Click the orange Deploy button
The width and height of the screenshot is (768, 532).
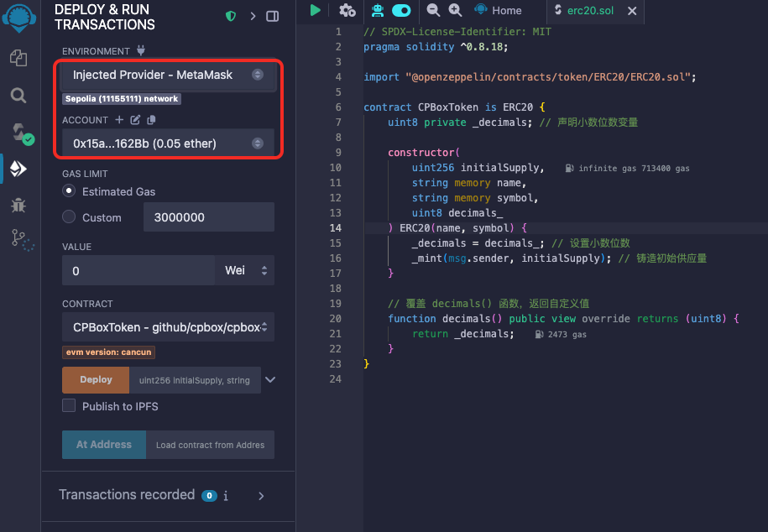96,379
